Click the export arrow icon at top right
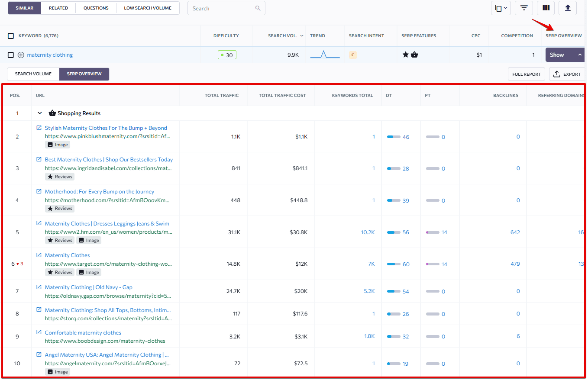The image size is (588, 380). 568,8
